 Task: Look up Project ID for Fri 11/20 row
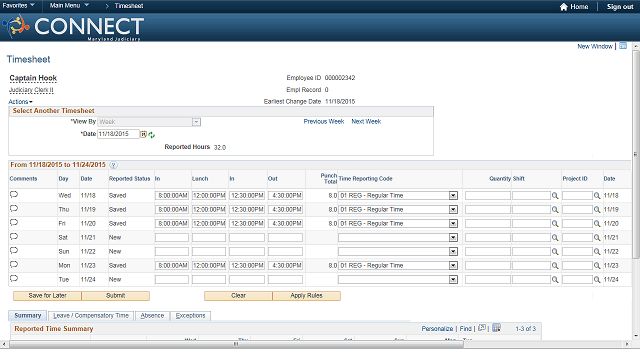[597, 224]
